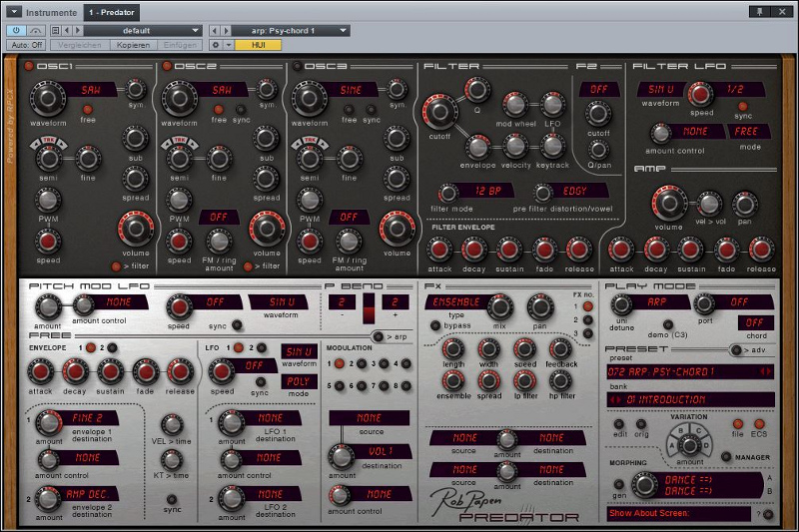Click the Auto: Off button
The height and width of the screenshot is (532, 799).
27,45
